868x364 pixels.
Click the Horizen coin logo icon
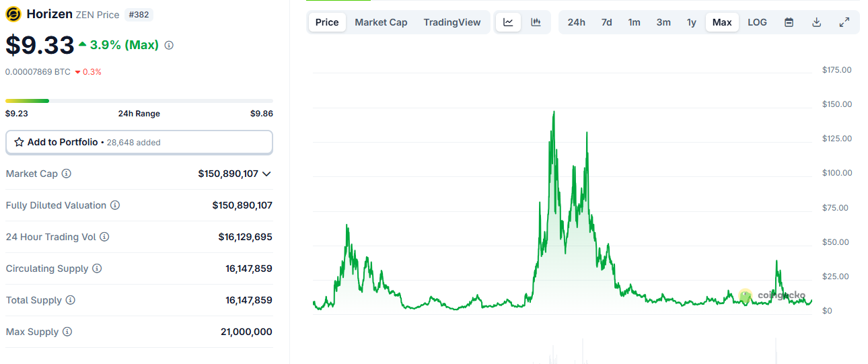click(13, 14)
